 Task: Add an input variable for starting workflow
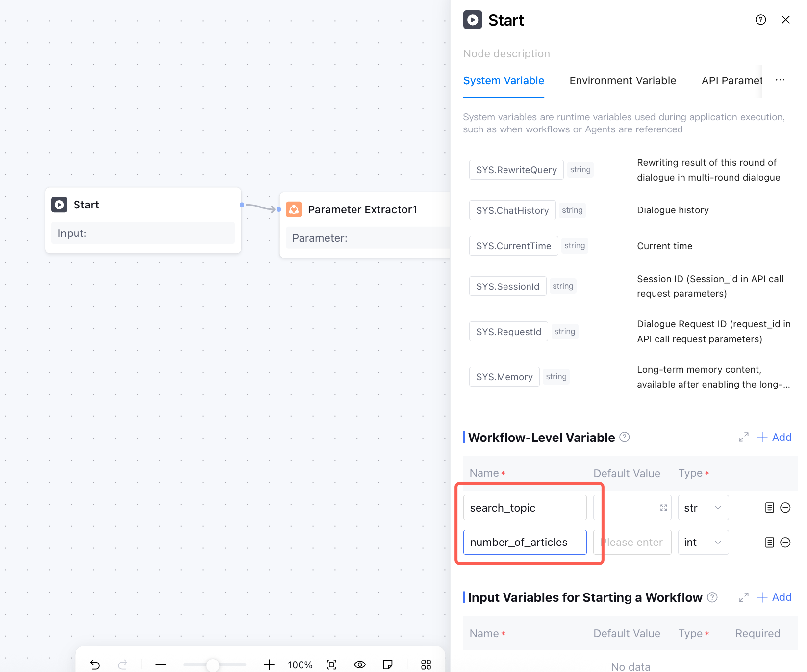pyautogui.click(x=775, y=597)
